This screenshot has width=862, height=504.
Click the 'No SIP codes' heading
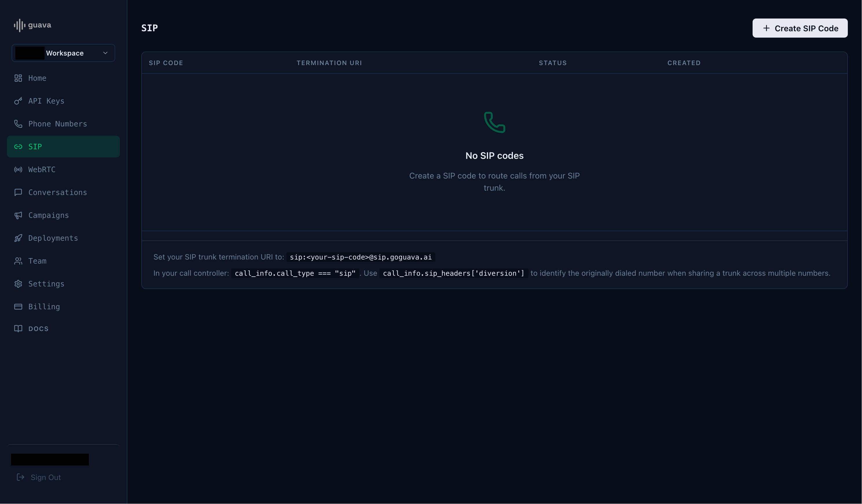coord(494,156)
